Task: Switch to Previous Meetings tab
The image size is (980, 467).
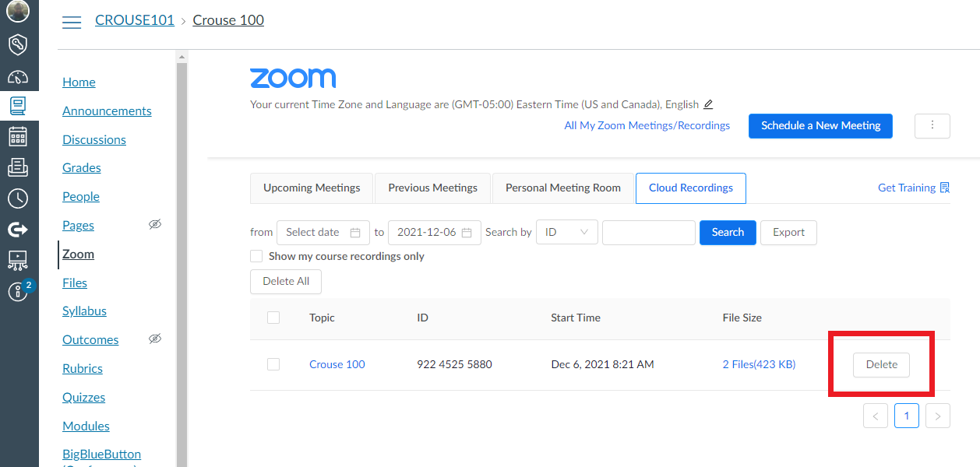Action: coord(433,188)
